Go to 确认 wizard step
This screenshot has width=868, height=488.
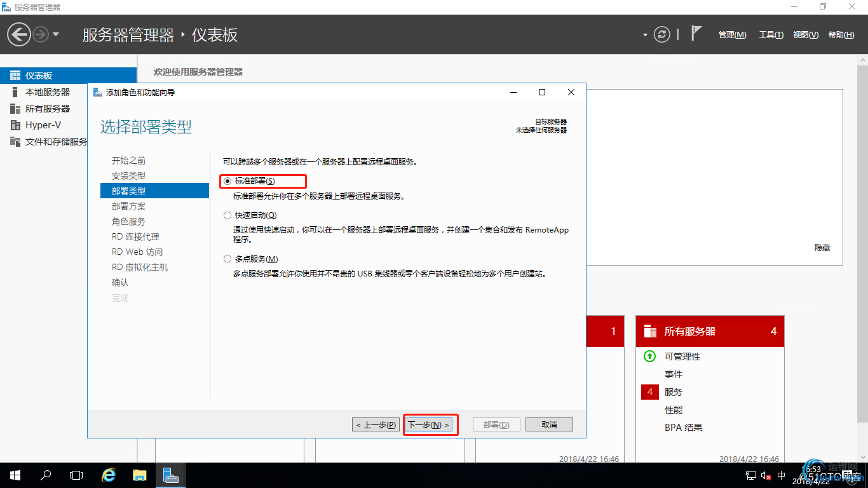[120, 283]
